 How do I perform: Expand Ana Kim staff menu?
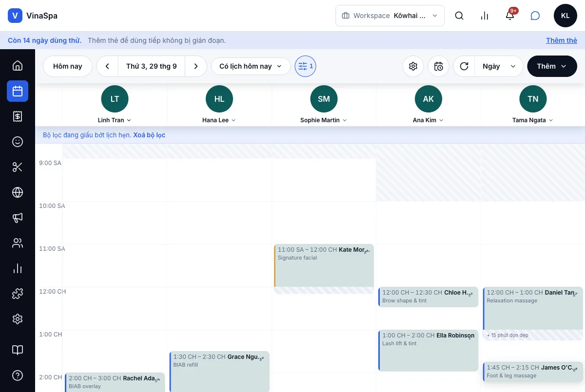coord(429,120)
